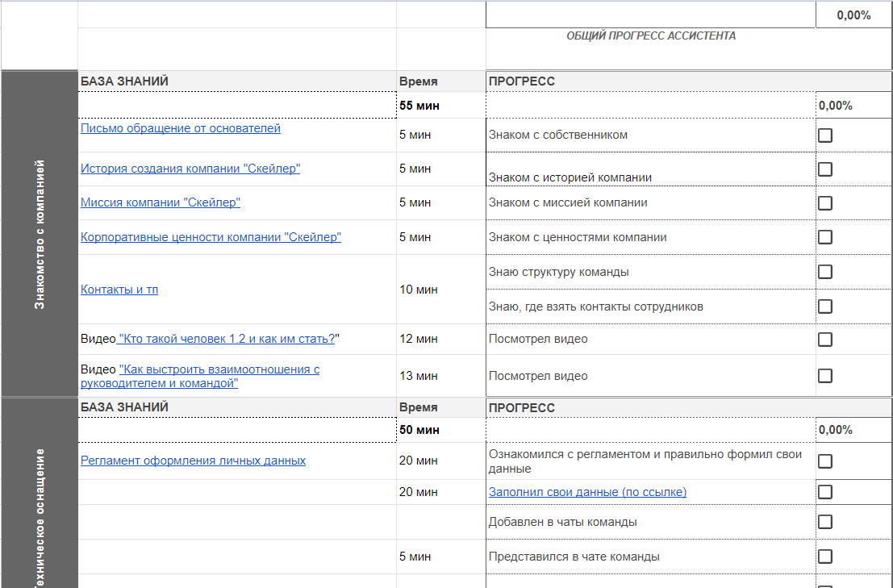893x588 pixels.
Task: Open the "Кто такой человек 1.2" video link
Action: [227, 339]
